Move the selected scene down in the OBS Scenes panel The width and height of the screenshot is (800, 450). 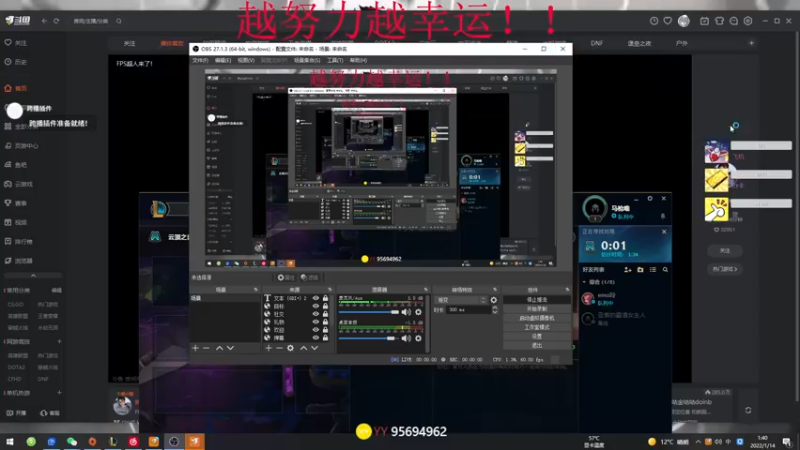(x=231, y=348)
